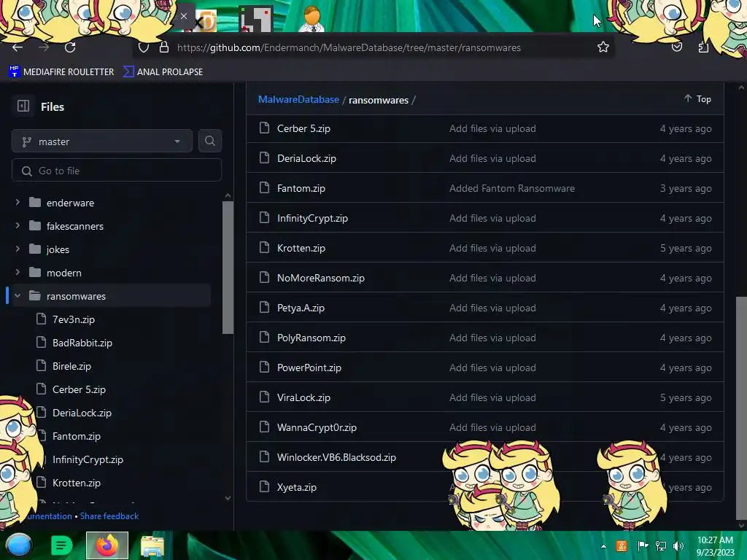Open the Share feedback link
This screenshot has width=747, height=560.
click(x=109, y=516)
